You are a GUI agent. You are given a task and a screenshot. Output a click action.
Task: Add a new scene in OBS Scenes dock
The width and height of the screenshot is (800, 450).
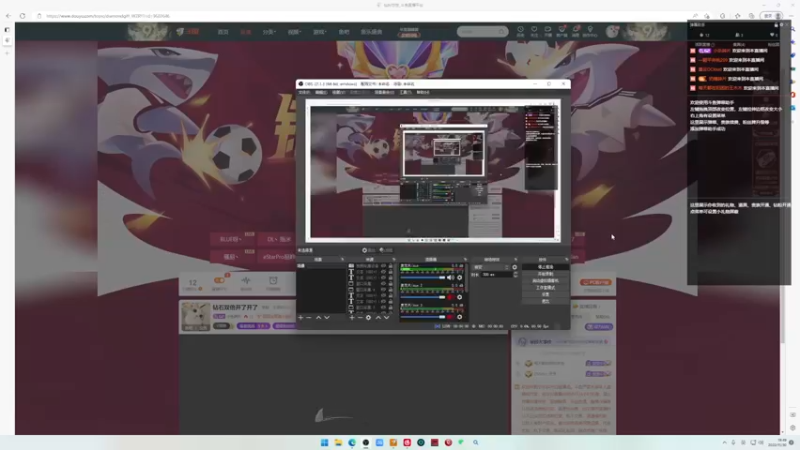click(301, 317)
